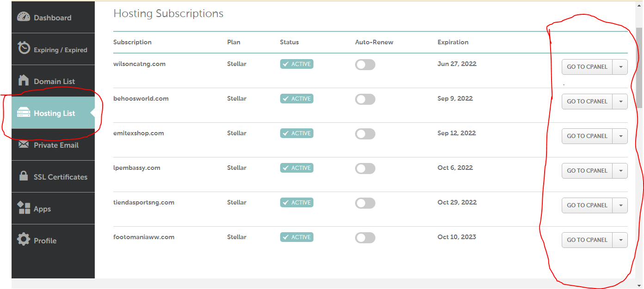Open the dropdown arrow beside lpembassy.com cPanel button
Viewport: 644px width, 289px height.
pyautogui.click(x=620, y=170)
